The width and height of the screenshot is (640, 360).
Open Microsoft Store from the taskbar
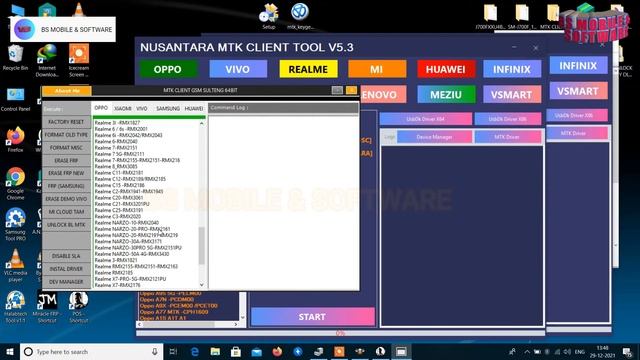(236, 351)
